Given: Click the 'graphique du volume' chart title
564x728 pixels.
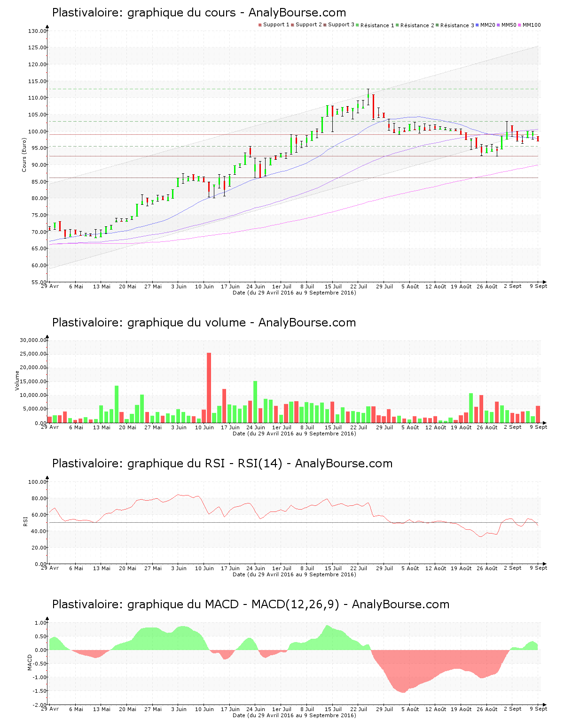Looking at the screenshot, I should (204, 323).
